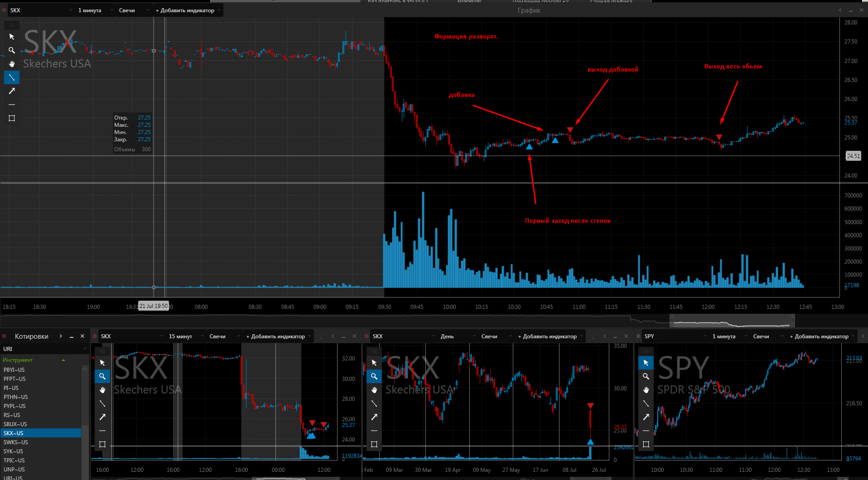868x480 pixels.
Task: Close the Котировки panel
Action: [82, 336]
